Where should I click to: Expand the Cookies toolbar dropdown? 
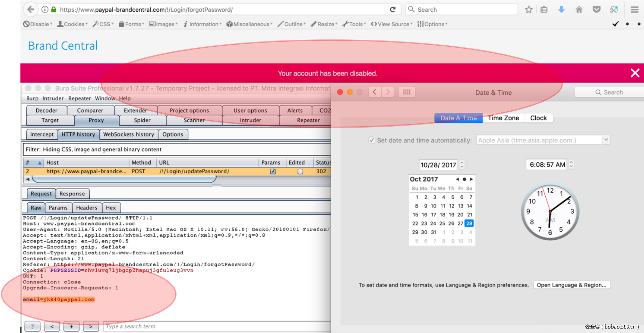[72, 24]
